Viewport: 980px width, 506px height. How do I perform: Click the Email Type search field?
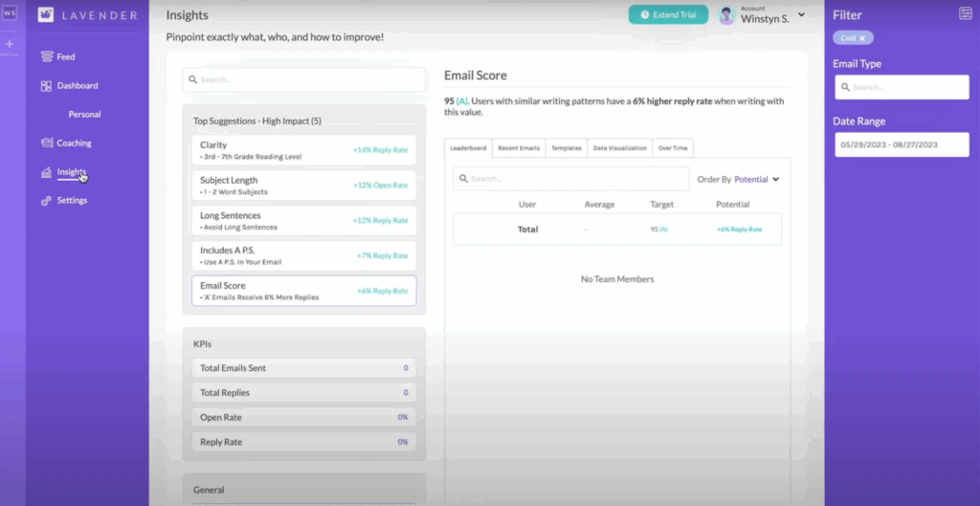[x=902, y=87]
